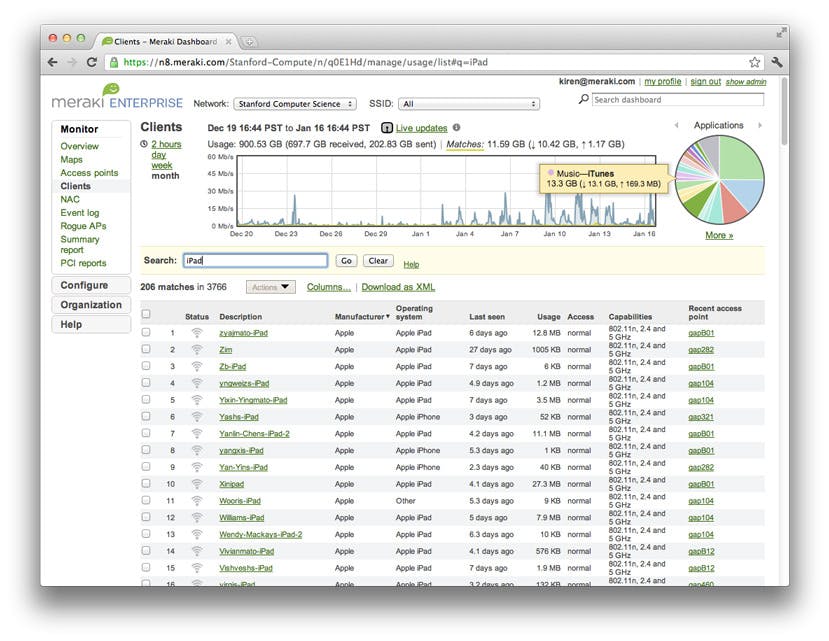Select the checkbox for Xinipad row
The height and width of the screenshot is (641, 829).
point(146,484)
